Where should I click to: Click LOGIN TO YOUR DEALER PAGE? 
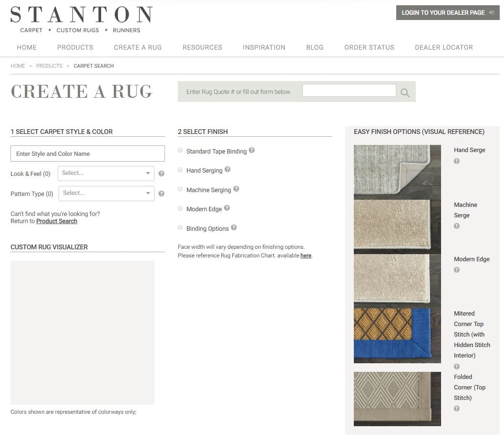pos(447,12)
